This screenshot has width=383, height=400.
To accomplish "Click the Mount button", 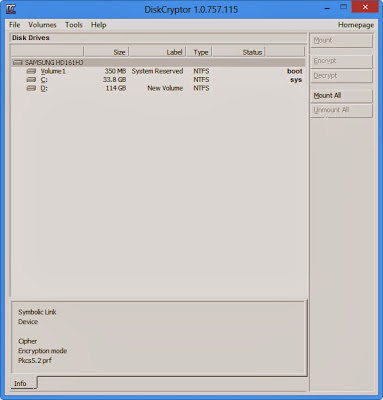I will (341, 41).
